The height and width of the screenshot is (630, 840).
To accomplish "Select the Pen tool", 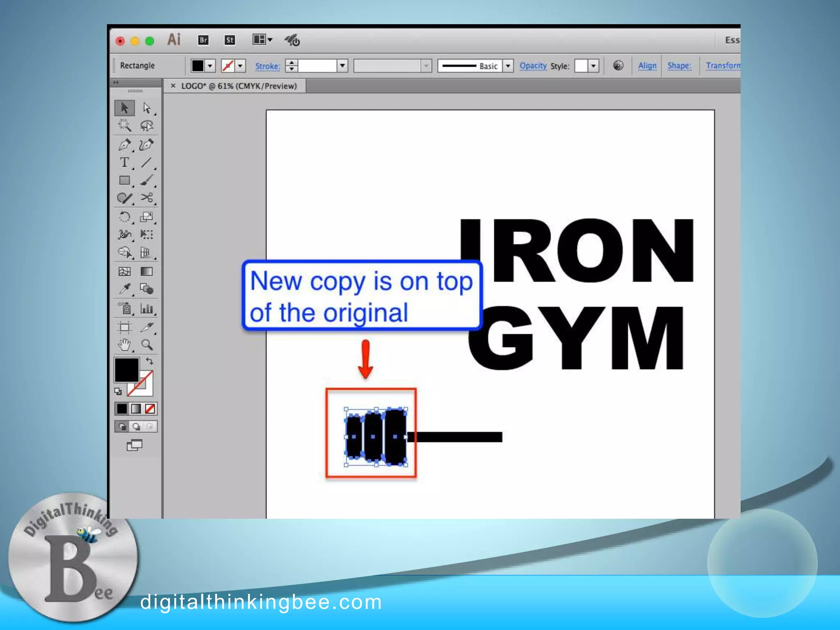I will (124, 144).
